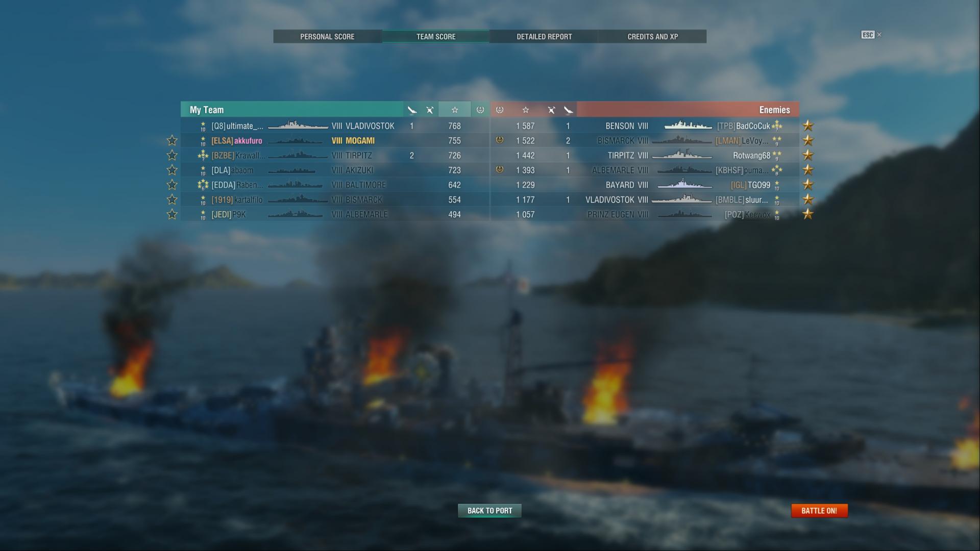Click the Battle On! button
Image resolution: width=980 pixels, height=551 pixels.
coord(819,511)
